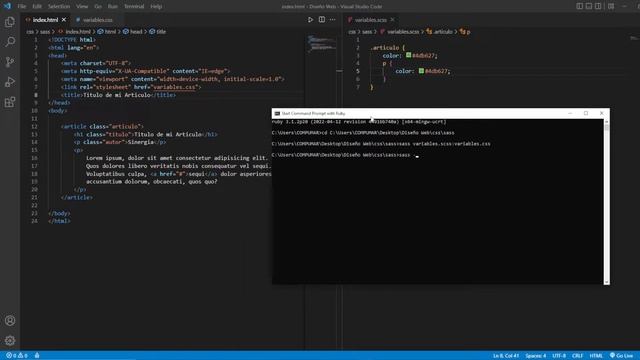Image resolution: width=640 pixels, height=360 pixels.
Task: Open the Edit menu
Action: [x=37, y=6]
